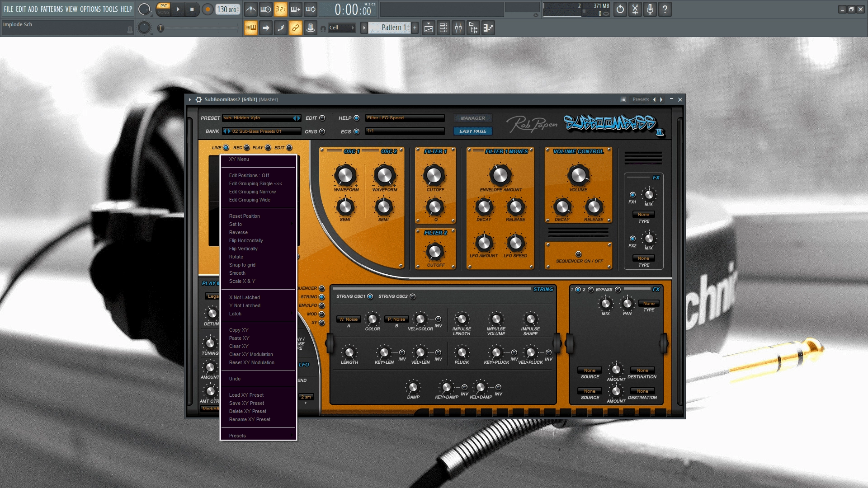The image size is (868, 488).
Task: Click the record button in transport
Action: tap(208, 9)
